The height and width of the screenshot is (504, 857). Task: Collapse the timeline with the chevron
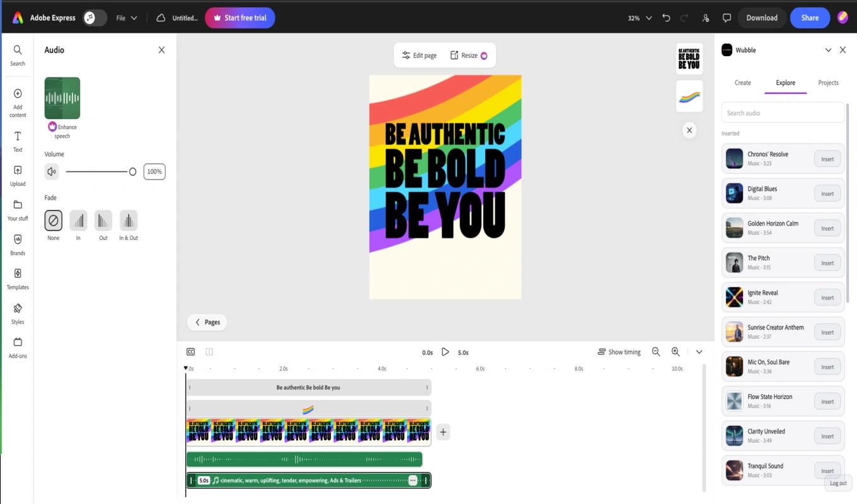click(699, 352)
